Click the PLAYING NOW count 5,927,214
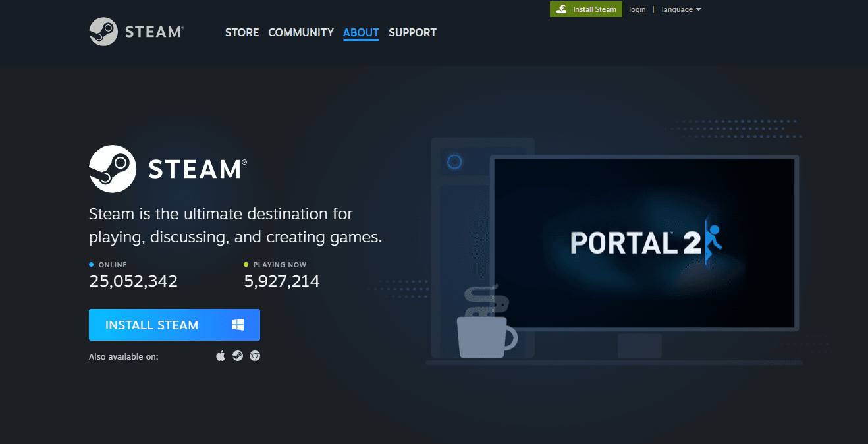The height and width of the screenshot is (444, 868). tap(282, 281)
